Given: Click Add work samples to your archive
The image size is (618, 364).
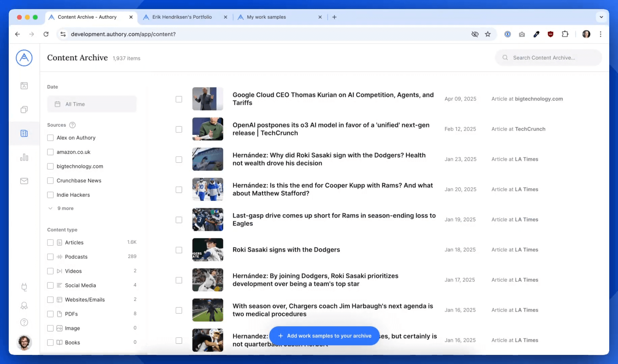Looking at the screenshot, I should [x=325, y=336].
